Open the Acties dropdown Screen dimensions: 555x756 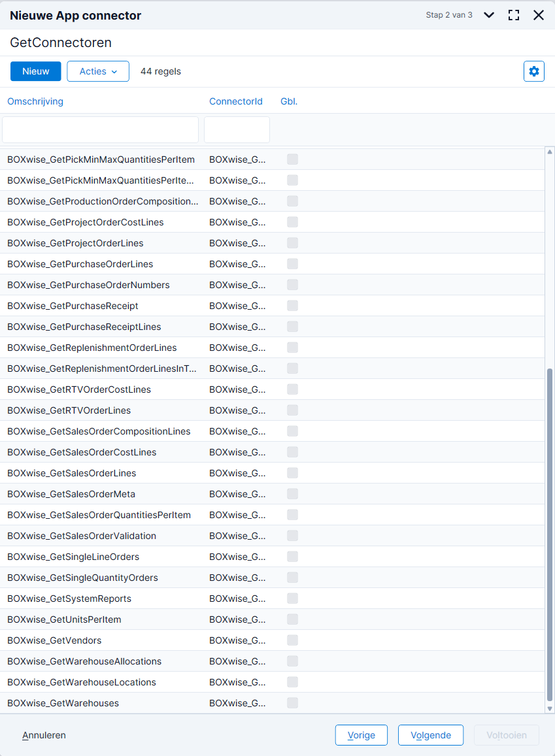coord(98,71)
